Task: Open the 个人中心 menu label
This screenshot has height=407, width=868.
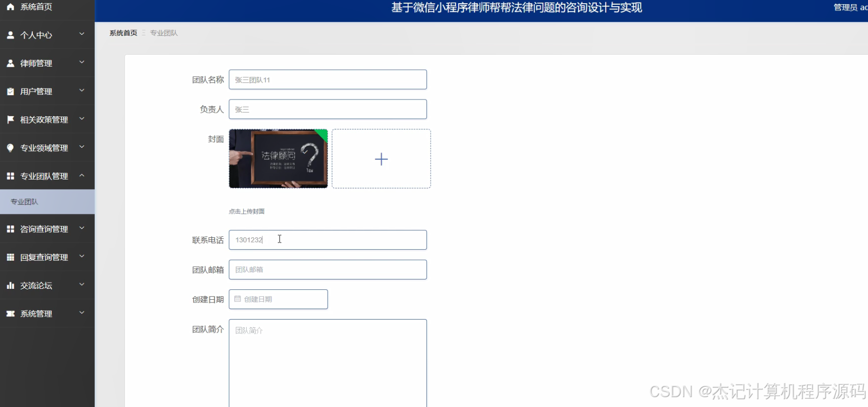Action: [x=36, y=35]
